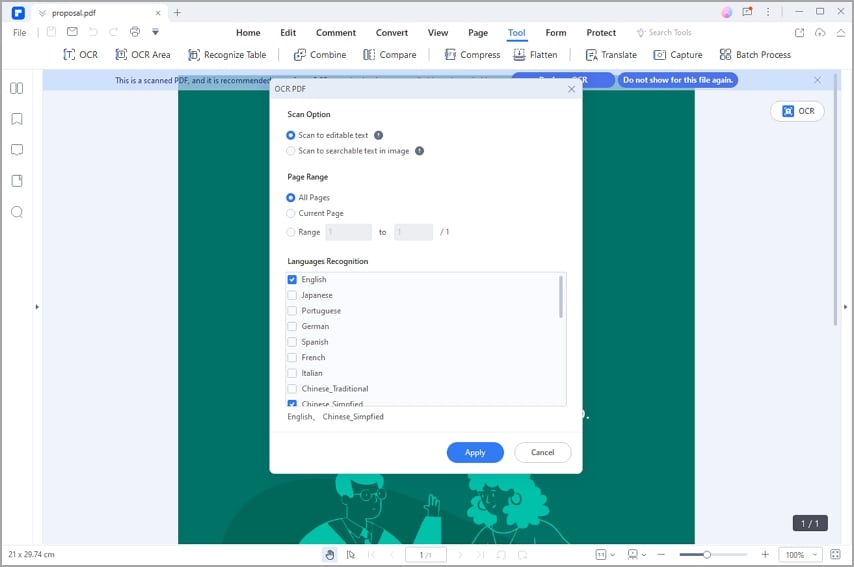This screenshot has height=567, width=854.
Task: Check the German language checkbox
Action: tap(292, 326)
